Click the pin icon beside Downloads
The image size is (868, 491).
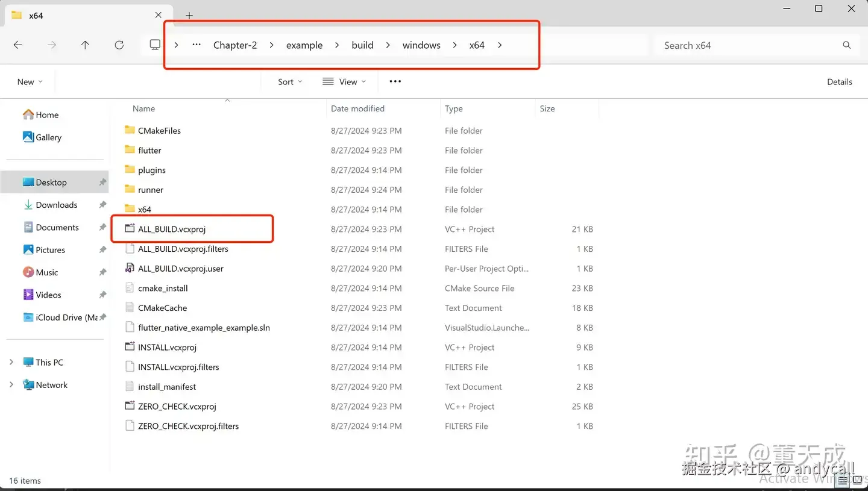(102, 205)
